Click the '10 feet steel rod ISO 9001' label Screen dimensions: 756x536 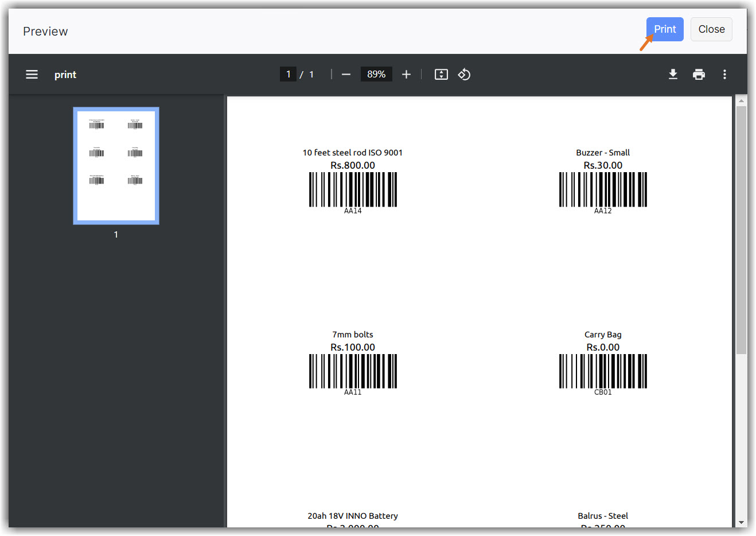click(353, 153)
